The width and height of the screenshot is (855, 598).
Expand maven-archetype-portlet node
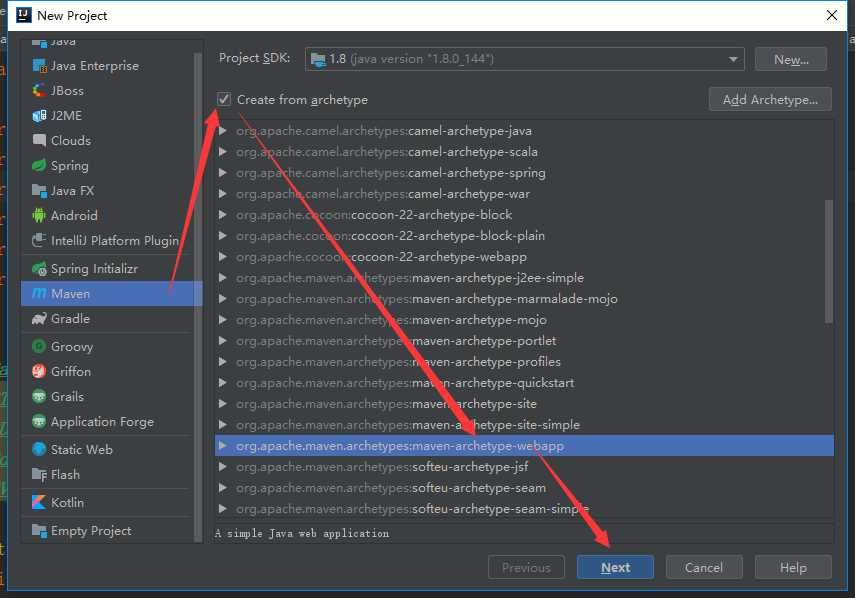coord(222,341)
